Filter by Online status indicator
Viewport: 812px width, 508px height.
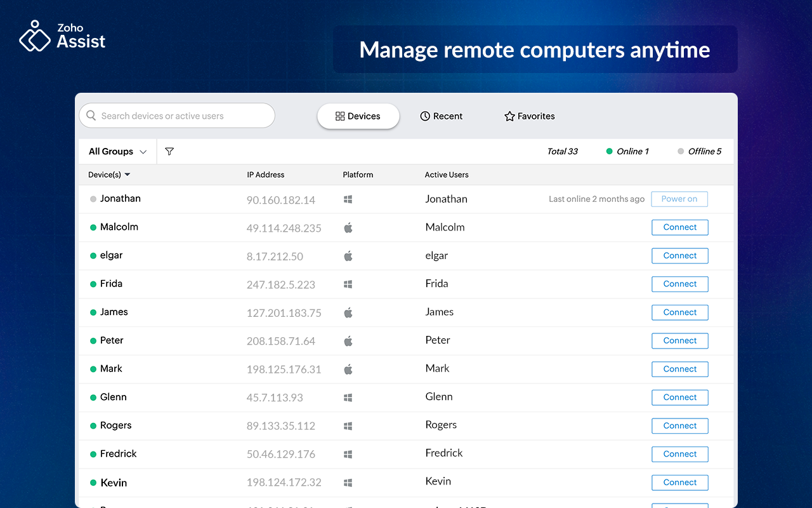click(627, 152)
